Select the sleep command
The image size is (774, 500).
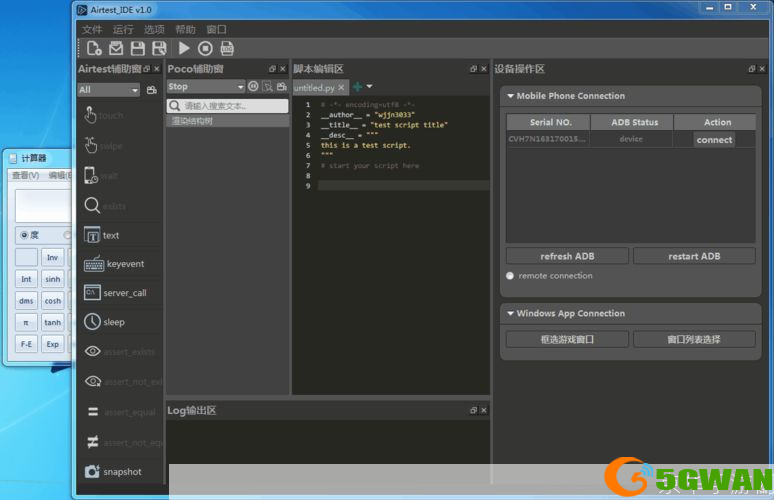pos(104,322)
